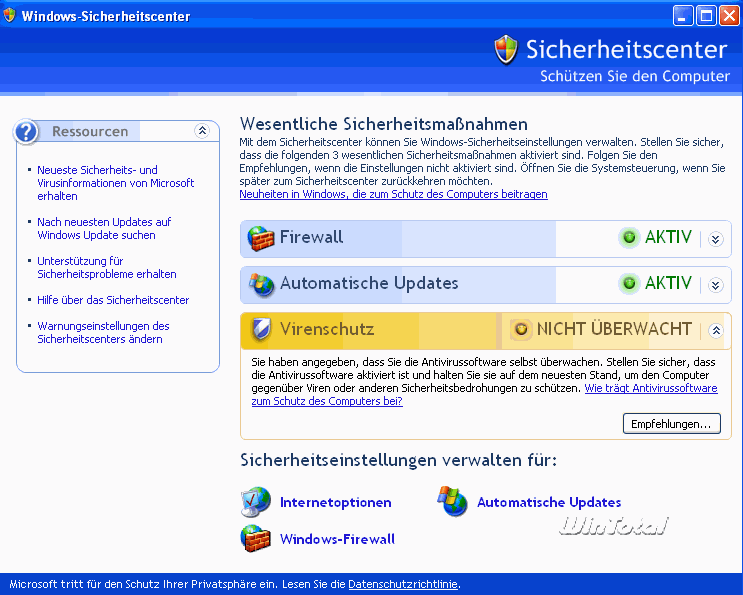This screenshot has width=743, height=595.
Task: Collapse the Ressourcen panel
Action: 202,131
